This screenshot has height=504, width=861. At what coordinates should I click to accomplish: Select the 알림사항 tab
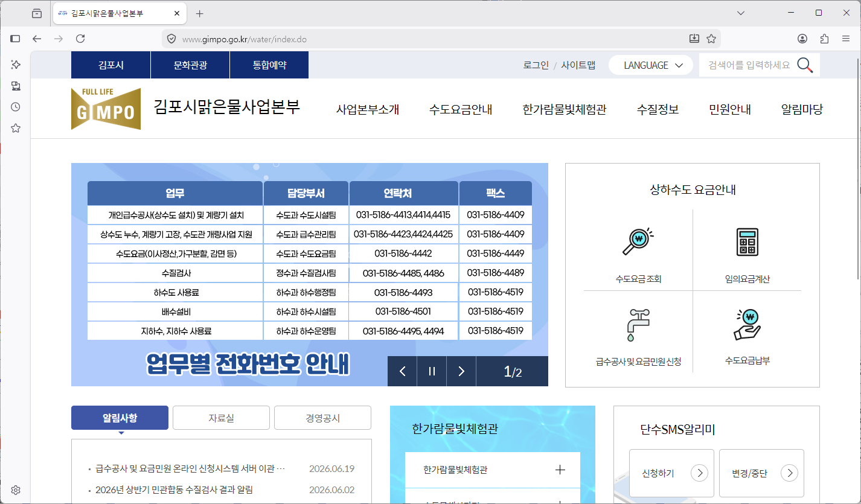coord(120,418)
